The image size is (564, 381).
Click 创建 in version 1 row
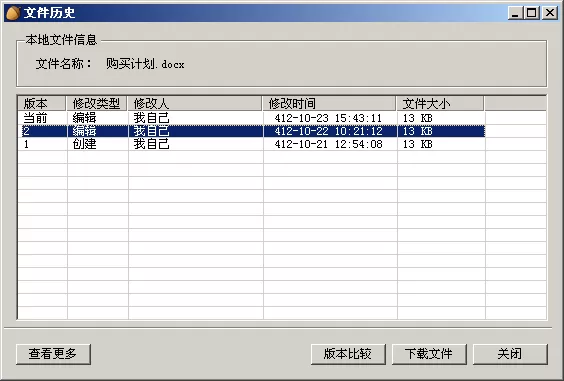(85, 144)
